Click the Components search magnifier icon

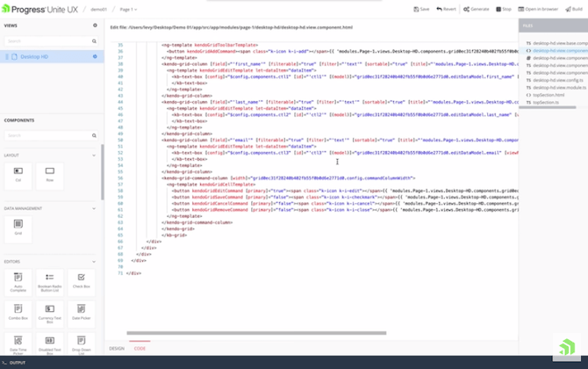(x=94, y=135)
